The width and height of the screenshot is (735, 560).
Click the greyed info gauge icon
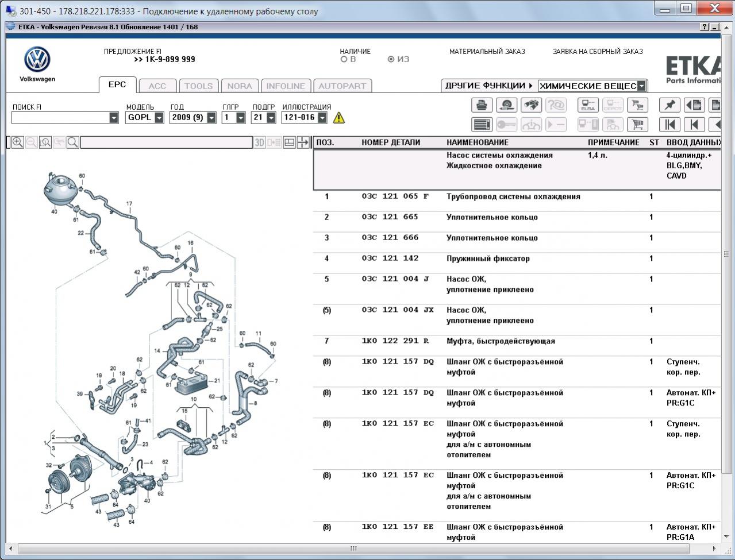(531, 124)
